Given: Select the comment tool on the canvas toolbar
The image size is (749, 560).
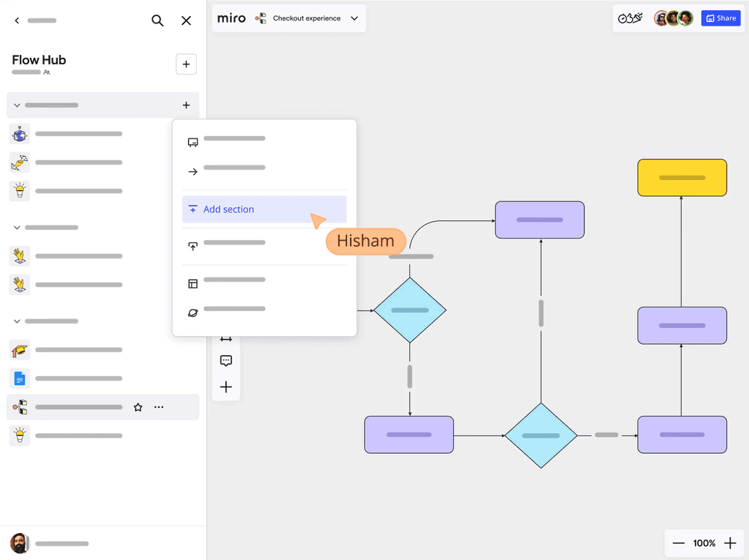Looking at the screenshot, I should point(226,360).
